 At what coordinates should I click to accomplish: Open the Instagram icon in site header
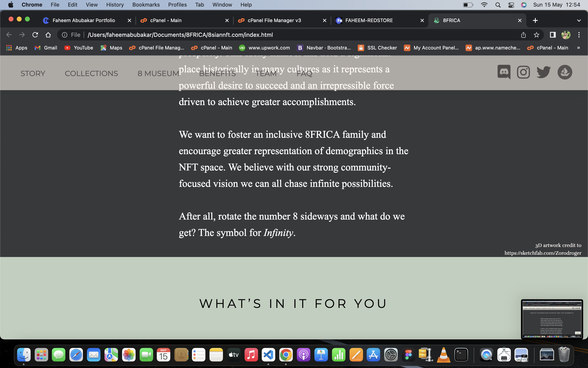pos(523,72)
